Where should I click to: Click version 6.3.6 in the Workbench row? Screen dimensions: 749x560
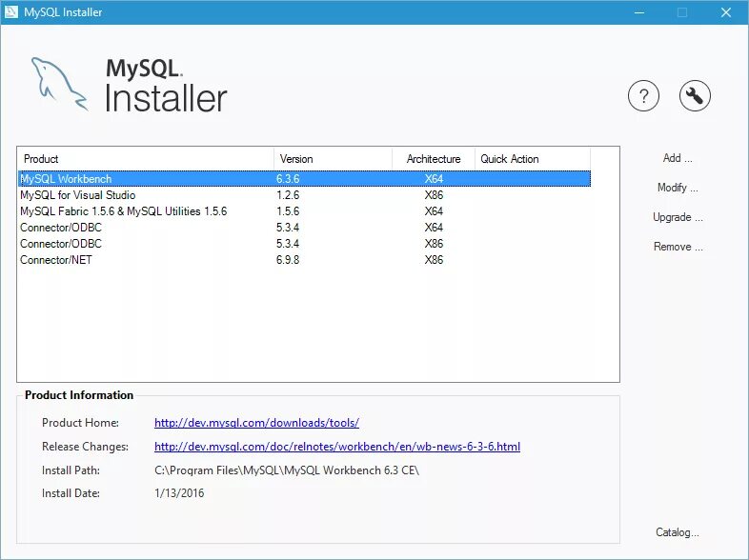(288, 178)
